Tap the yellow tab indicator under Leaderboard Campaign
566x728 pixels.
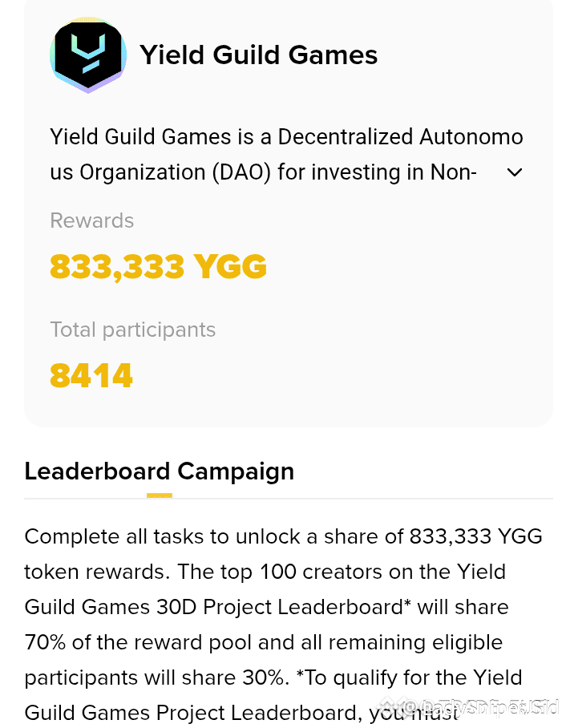coord(160,495)
